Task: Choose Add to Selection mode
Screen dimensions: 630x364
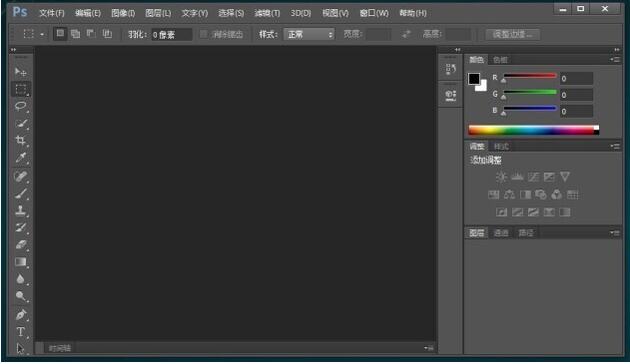Action: 76,34
